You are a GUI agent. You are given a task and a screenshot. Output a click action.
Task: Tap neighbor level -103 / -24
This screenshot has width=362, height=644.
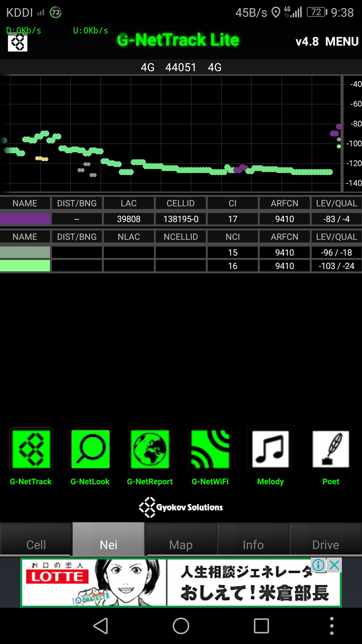[x=337, y=266]
